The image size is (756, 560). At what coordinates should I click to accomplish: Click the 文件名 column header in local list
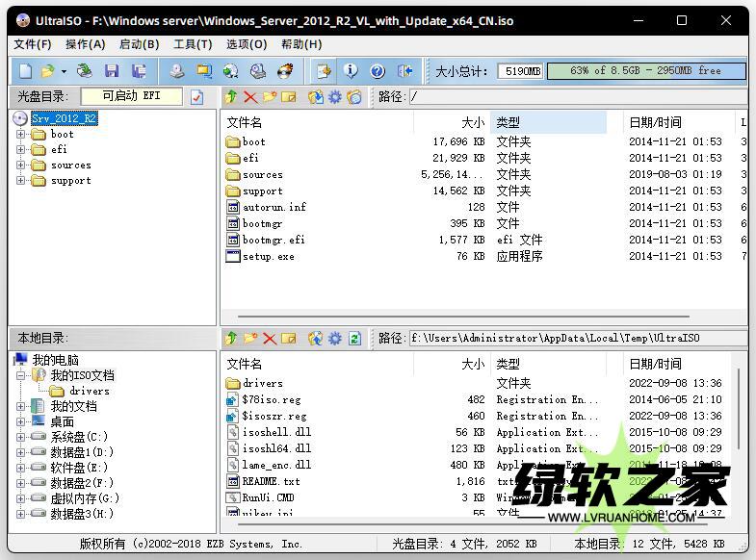[x=245, y=364]
